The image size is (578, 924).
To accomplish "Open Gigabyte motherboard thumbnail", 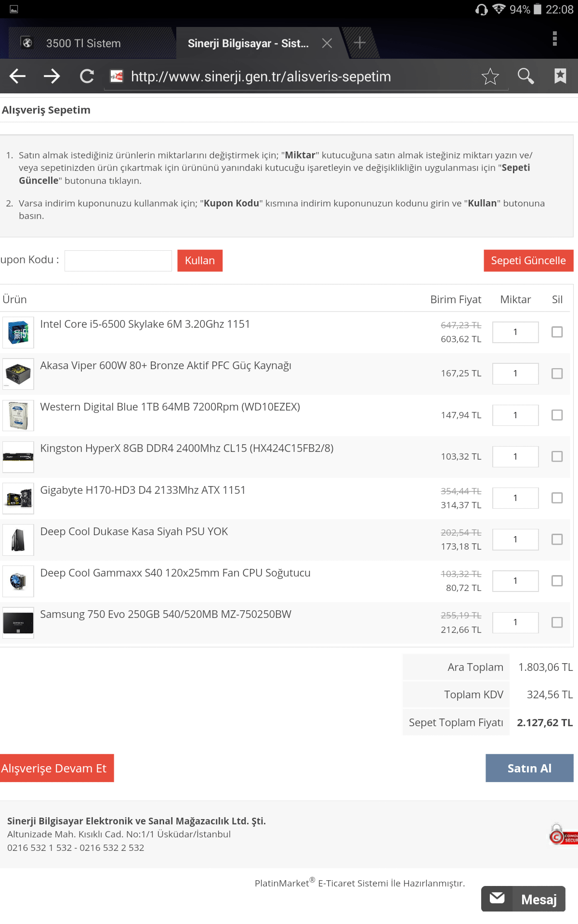I will tap(18, 499).
